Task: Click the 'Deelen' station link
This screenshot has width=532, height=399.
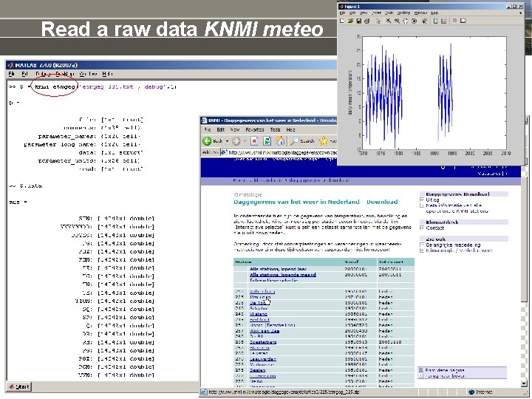Action: pos(257,370)
